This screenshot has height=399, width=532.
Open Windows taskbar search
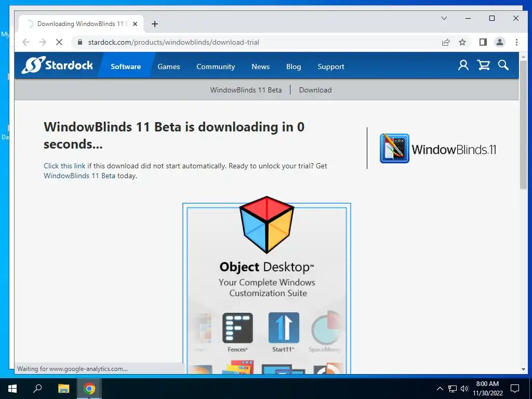[x=37, y=389]
